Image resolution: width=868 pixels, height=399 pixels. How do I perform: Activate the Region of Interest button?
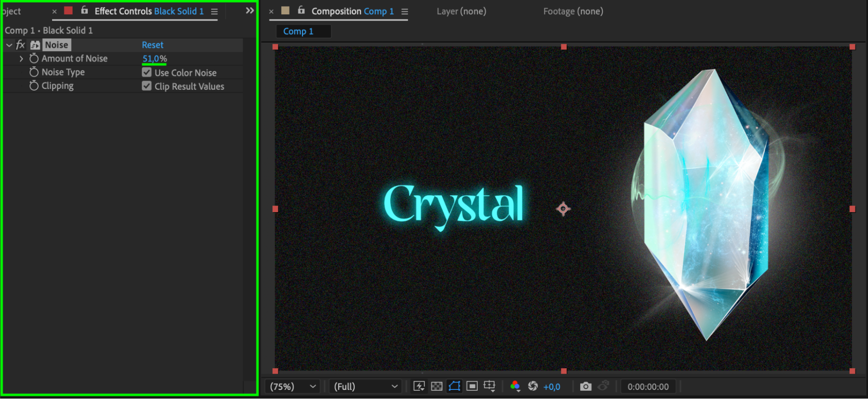tap(472, 386)
